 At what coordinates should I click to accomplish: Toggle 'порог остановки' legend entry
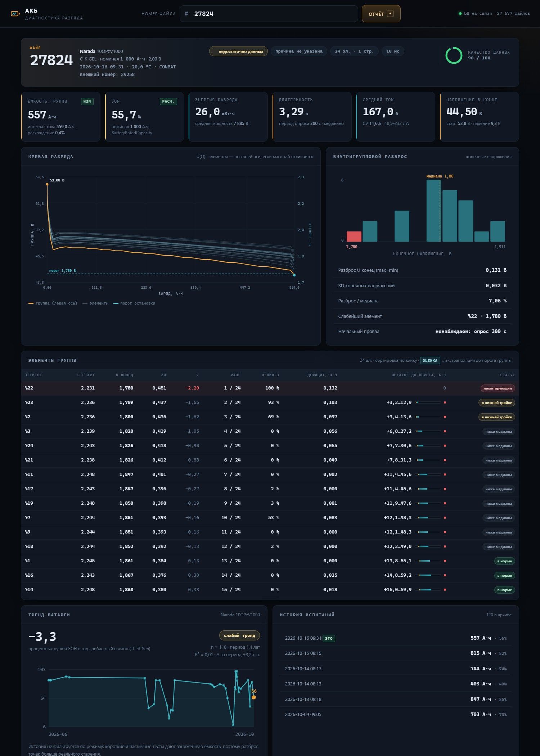click(134, 303)
